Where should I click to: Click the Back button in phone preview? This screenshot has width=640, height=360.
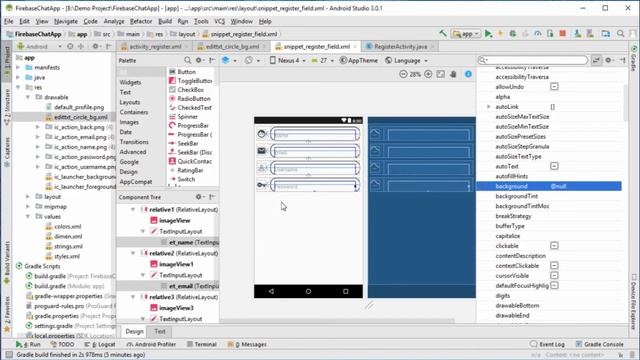[x=271, y=291]
